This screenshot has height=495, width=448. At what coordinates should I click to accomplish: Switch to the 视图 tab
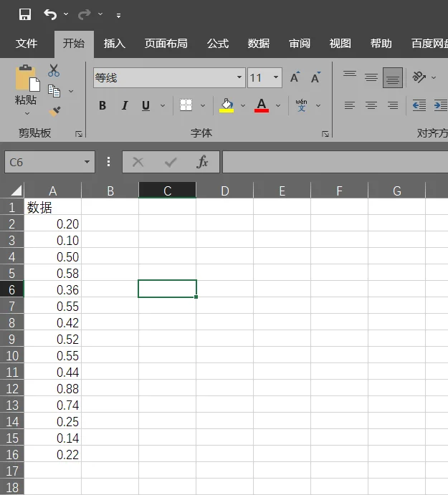point(340,44)
